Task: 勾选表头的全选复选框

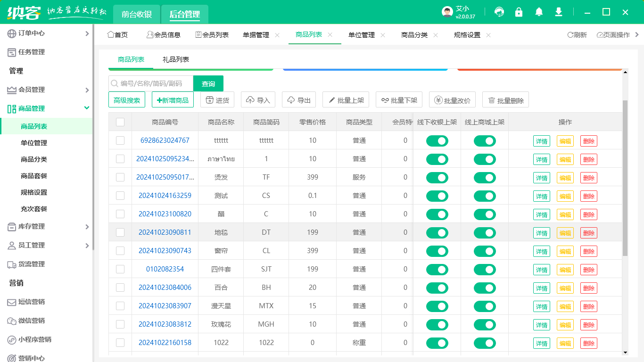Action: (120, 122)
